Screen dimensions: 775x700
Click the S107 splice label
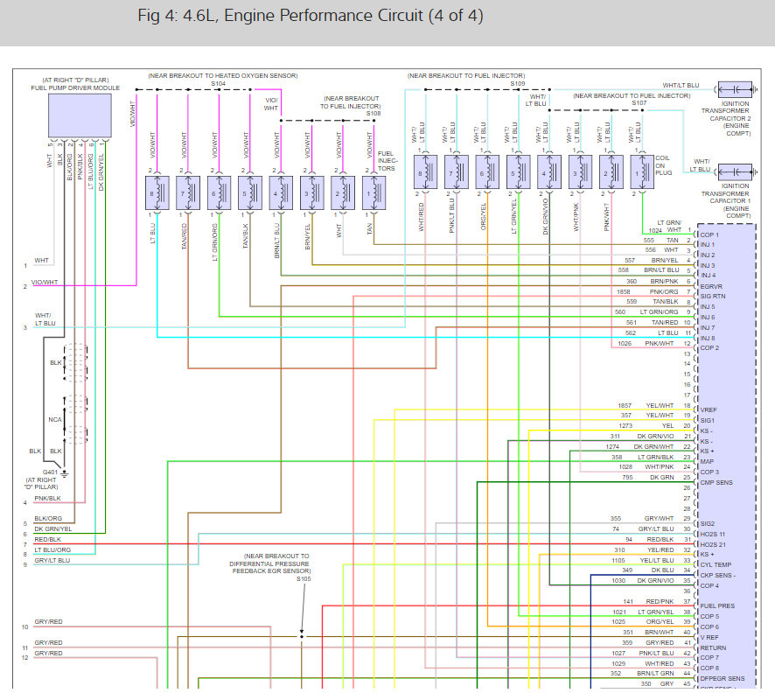(x=639, y=103)
